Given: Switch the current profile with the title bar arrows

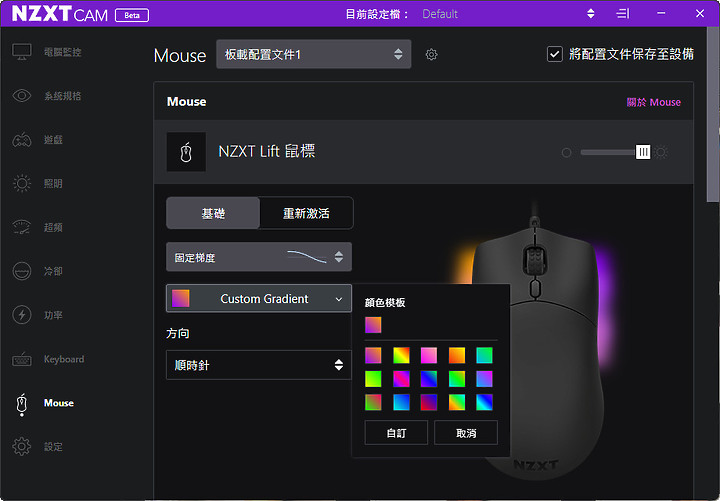Looking at the screenshot, I should [x=591, y=14].
